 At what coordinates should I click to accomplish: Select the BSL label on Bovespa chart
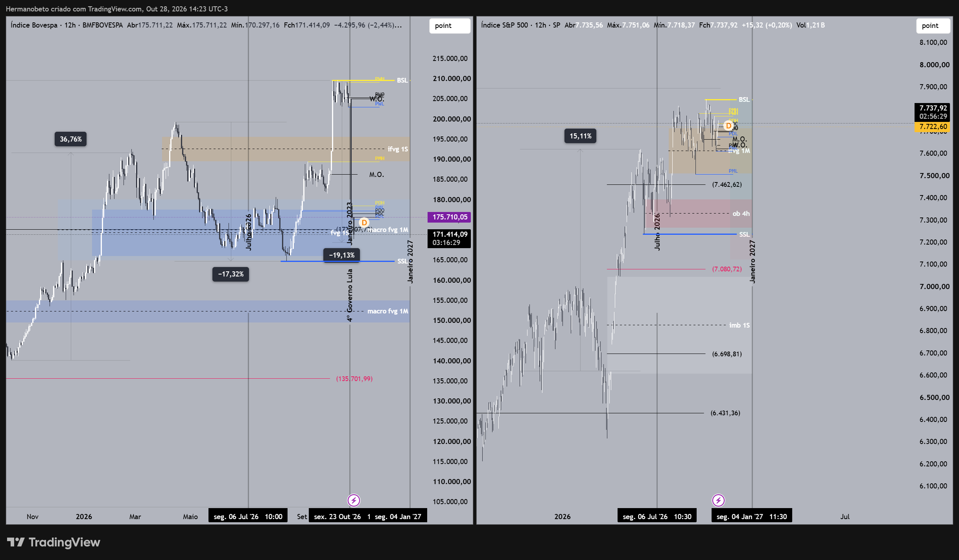click(402, 80)
